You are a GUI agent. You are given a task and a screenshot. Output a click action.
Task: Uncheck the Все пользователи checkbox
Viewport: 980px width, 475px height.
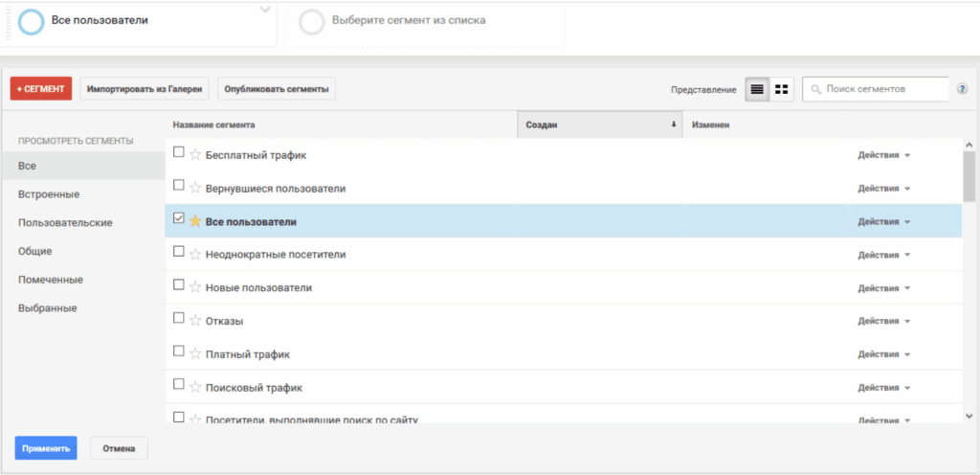[179, 219]
